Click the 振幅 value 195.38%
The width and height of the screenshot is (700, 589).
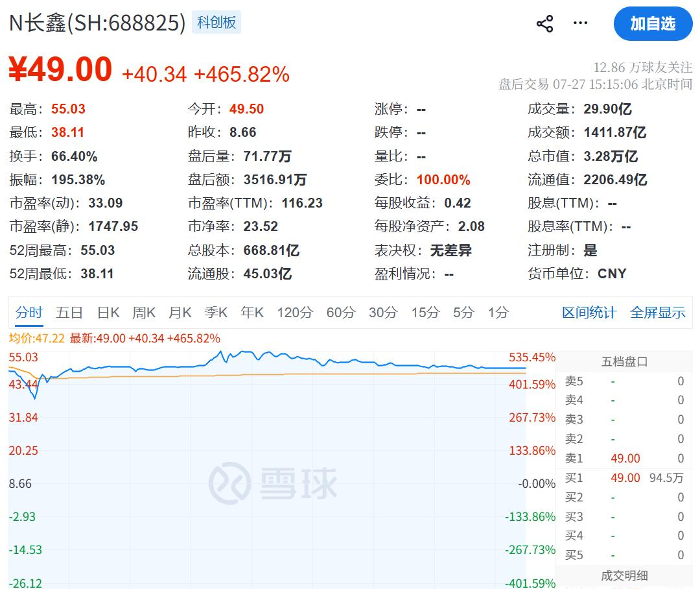(x=78, y=180)
